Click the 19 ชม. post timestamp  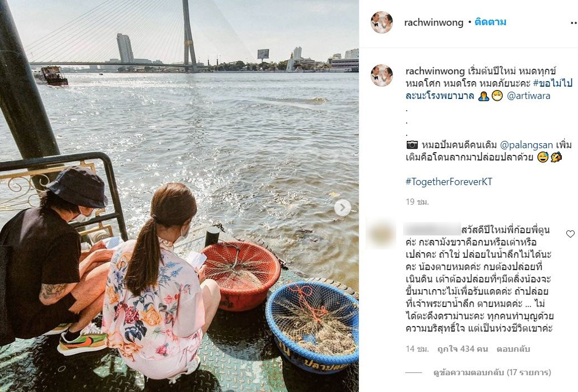pyautogui.click(x=417, y=202)
